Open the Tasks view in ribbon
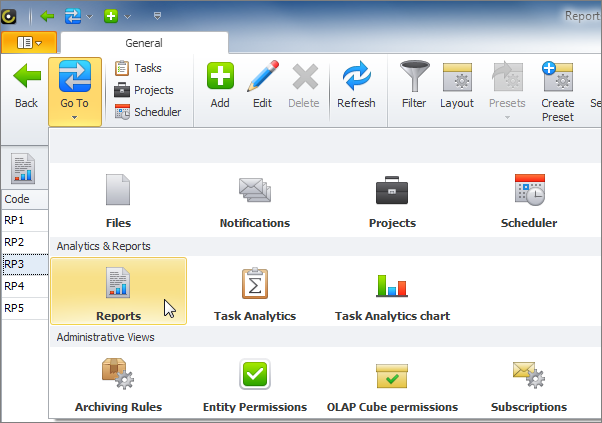 pyautogui.click(x=138, y=68)
